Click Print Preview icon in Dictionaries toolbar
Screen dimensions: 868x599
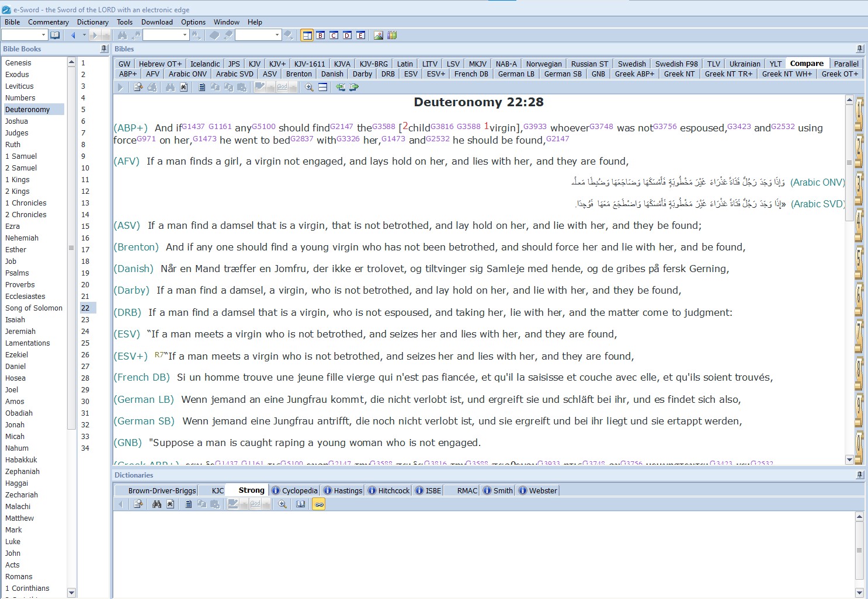pos(138,504)
